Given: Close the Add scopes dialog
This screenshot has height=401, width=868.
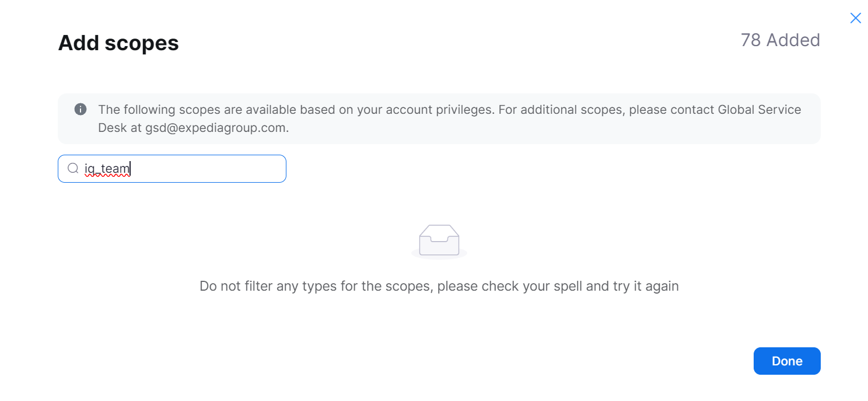Looking at the screenshot, I should tap(855, 18).
